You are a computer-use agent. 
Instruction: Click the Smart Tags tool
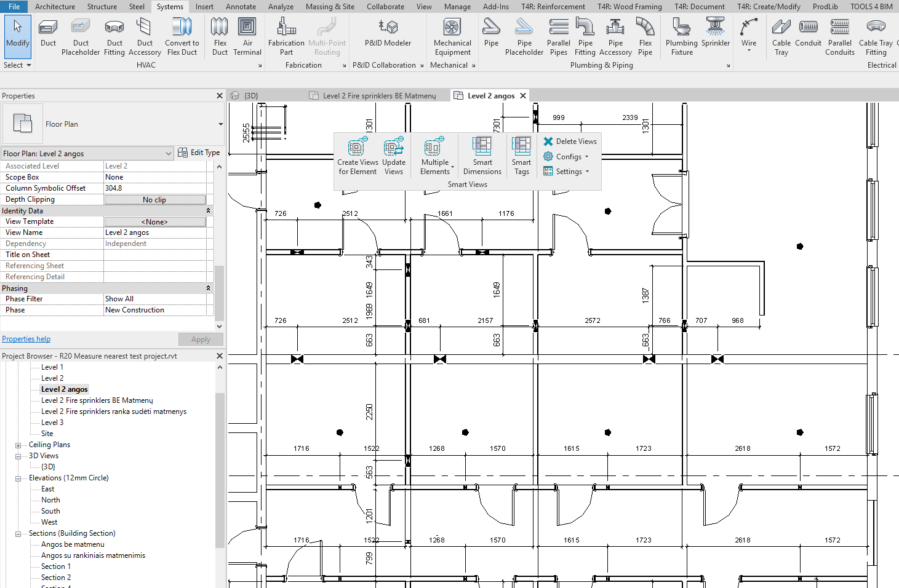(521, 156)
